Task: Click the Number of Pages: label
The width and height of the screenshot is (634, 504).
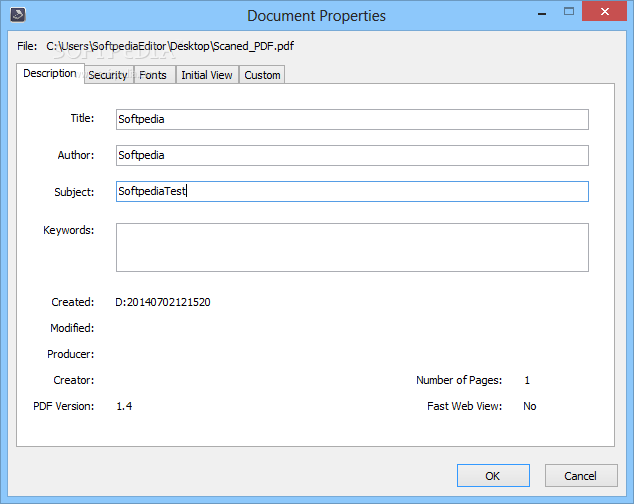Action: (x=459, y=380)
